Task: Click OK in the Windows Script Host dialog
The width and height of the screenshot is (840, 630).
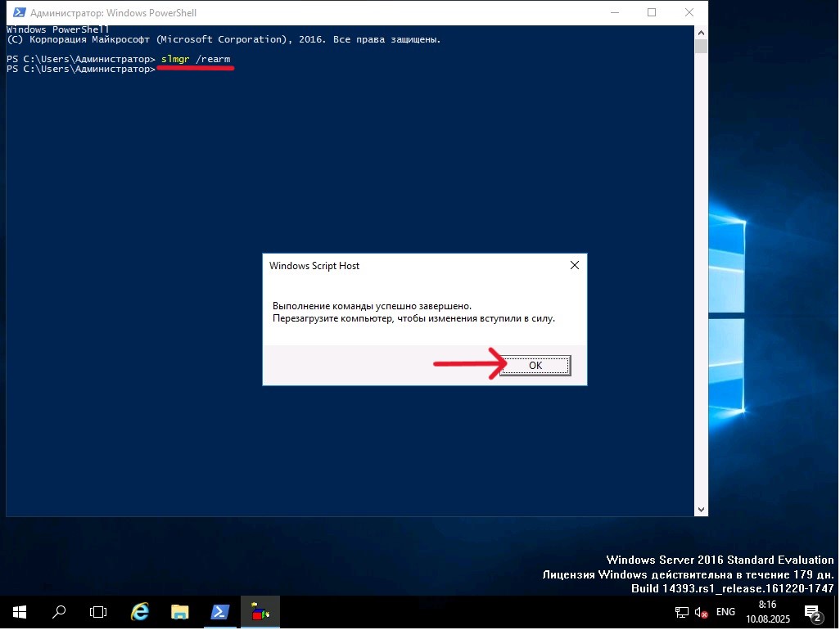Action: pos(535,366)
